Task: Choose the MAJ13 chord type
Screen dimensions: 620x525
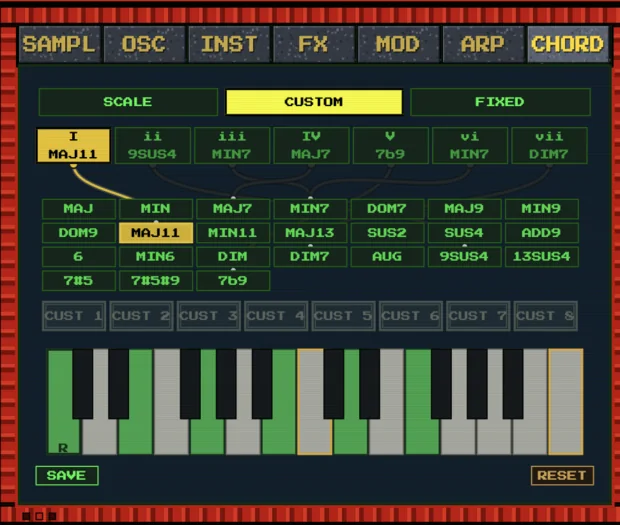Action: (310, 233)
